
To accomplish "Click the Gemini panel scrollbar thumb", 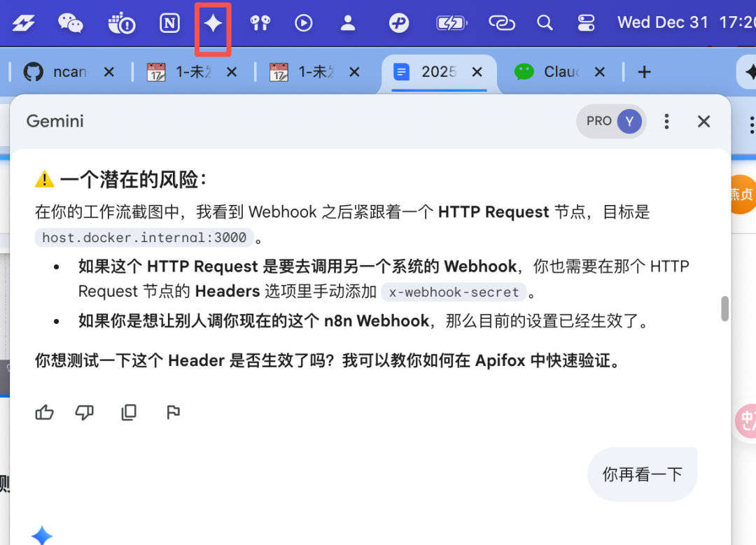I will 724,309.
